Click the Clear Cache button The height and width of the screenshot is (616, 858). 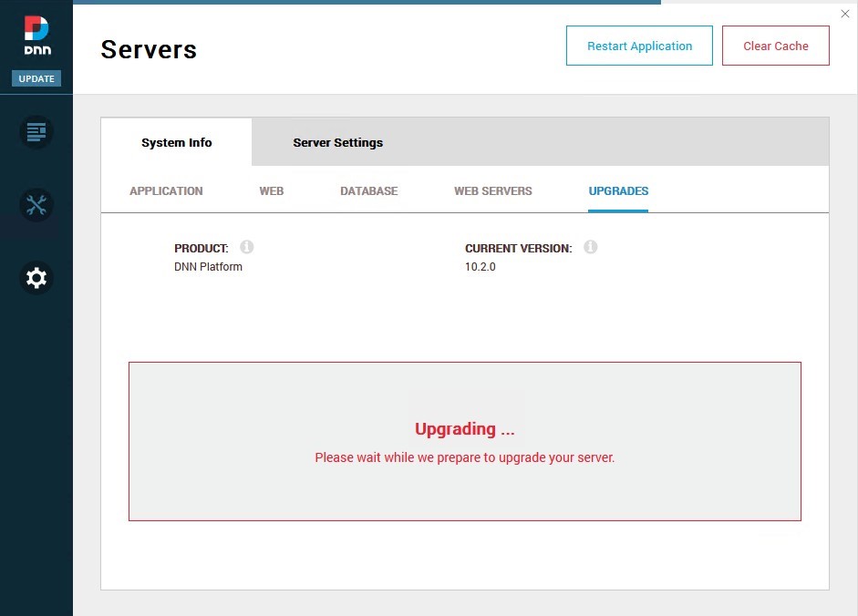(775, 46)
